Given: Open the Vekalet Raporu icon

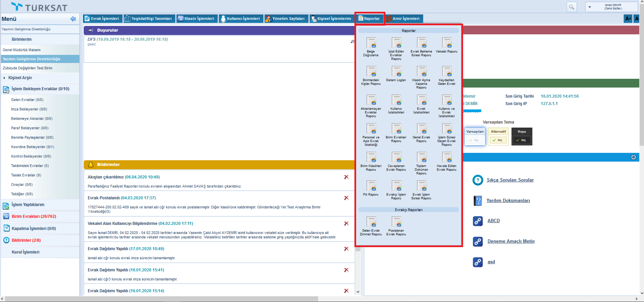Looking at the screenshot, I should click(447, 43).
